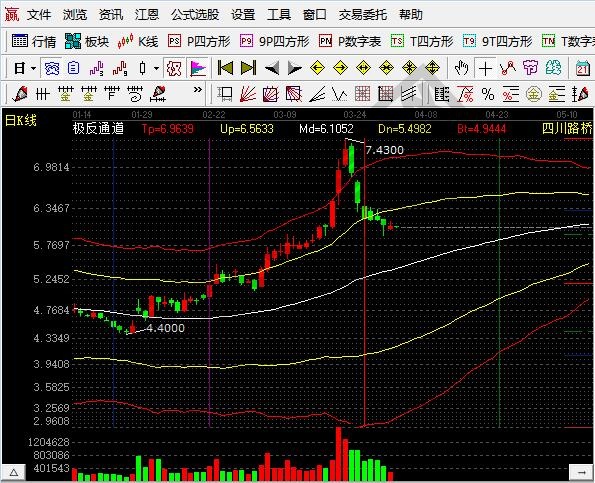This screenshot has width=595, height=483.
Task: Jump to last bar icon
Action: pos(249,68)
